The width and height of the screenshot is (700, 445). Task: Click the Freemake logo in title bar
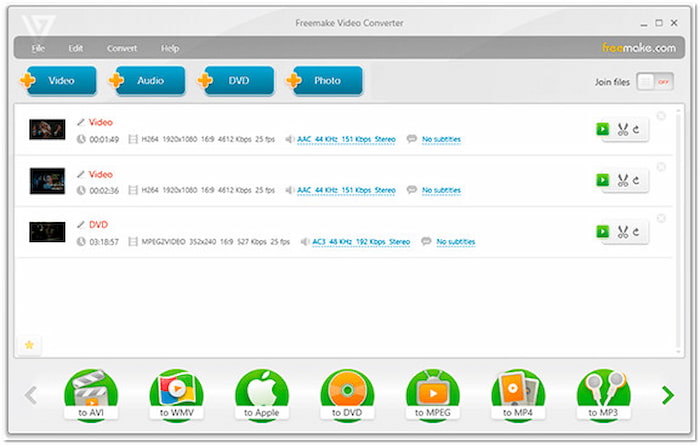click(x=38, y=25)
